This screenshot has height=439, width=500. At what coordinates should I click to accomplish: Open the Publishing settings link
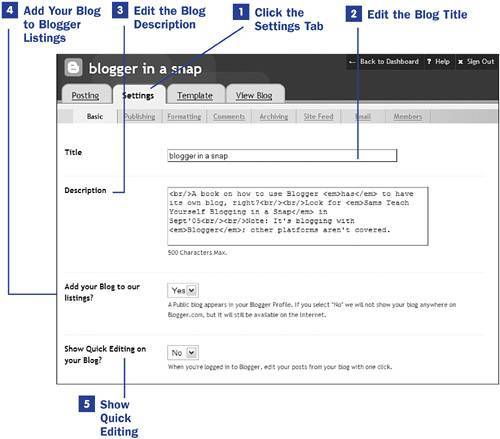(139, 116)
